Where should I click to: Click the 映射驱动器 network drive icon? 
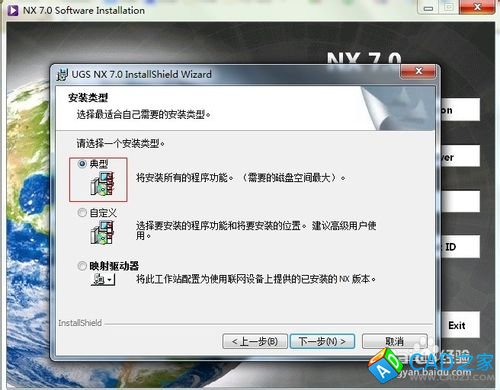(103, 279)
